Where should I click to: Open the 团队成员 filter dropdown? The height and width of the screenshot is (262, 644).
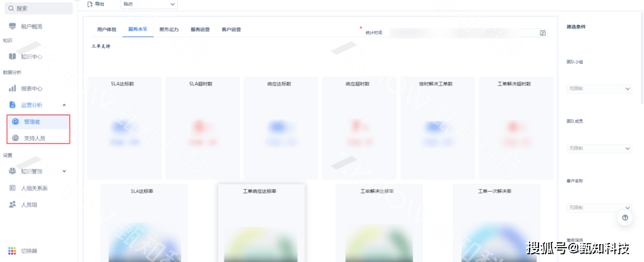tap(598, 148)
